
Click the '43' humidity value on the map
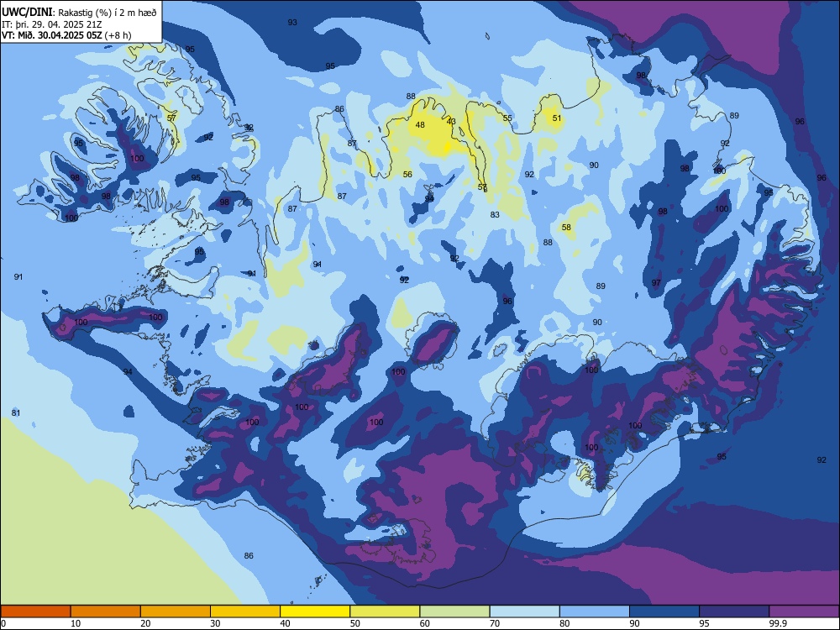click(x=451, y=122)
